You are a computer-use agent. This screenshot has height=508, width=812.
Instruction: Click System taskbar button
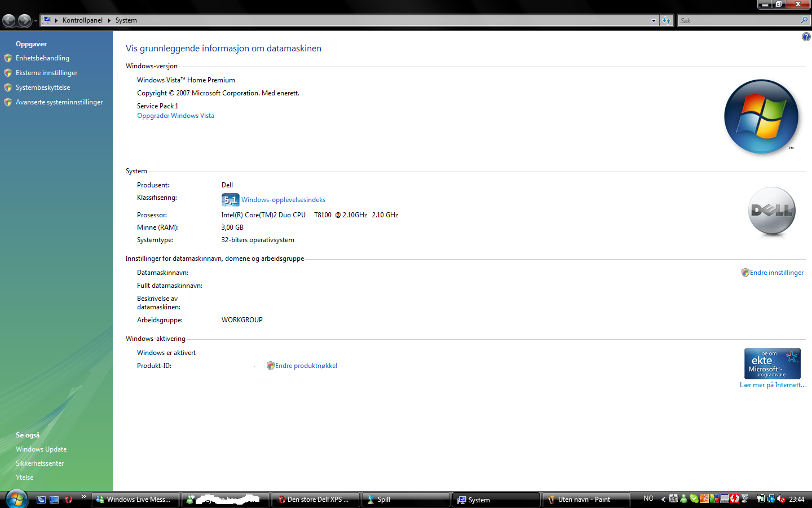pos(496,500)
